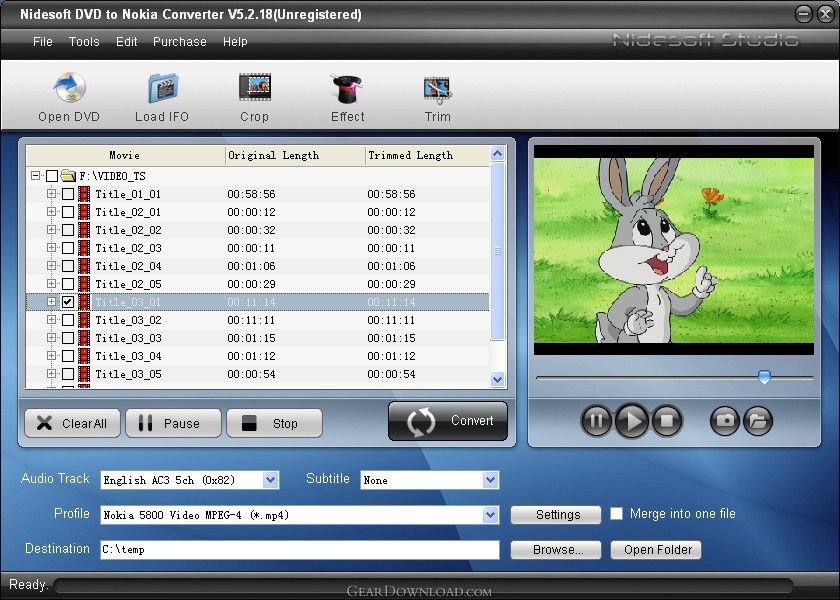Open the snapshot folder icon

(x=758, y=421)
